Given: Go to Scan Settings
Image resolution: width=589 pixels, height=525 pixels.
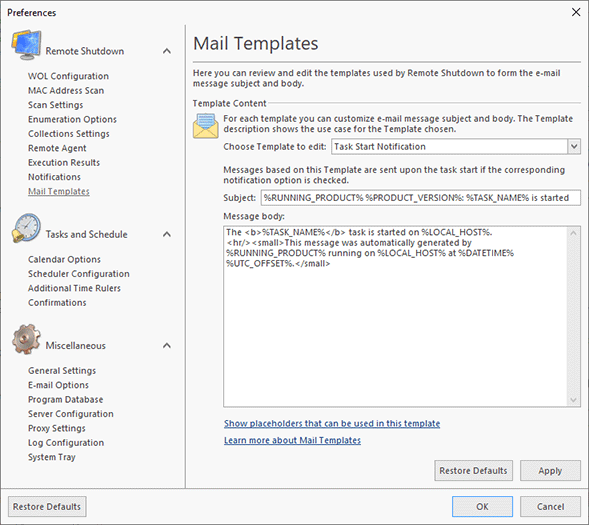Looking at the screenshot, I should (x=56, y=105).
